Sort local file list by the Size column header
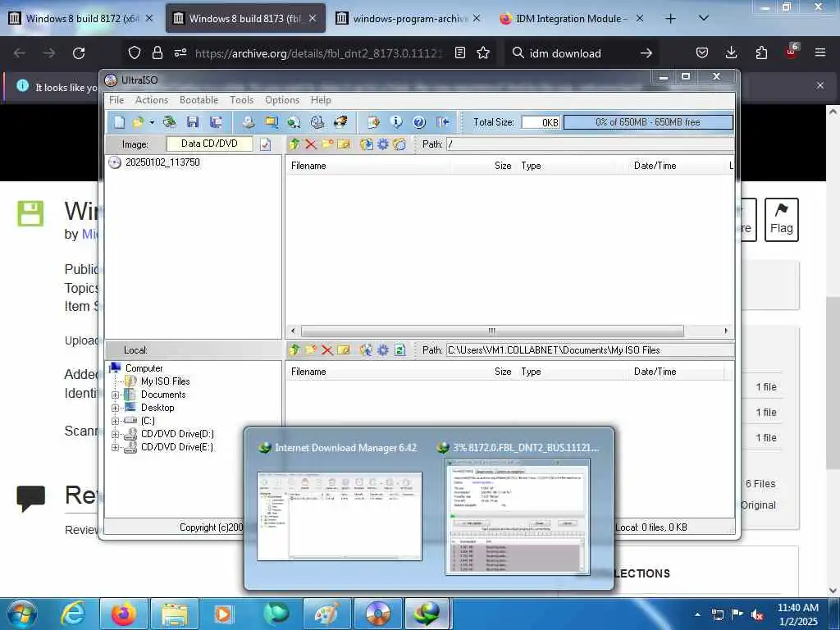840x630 pixels. coord(503,372)
